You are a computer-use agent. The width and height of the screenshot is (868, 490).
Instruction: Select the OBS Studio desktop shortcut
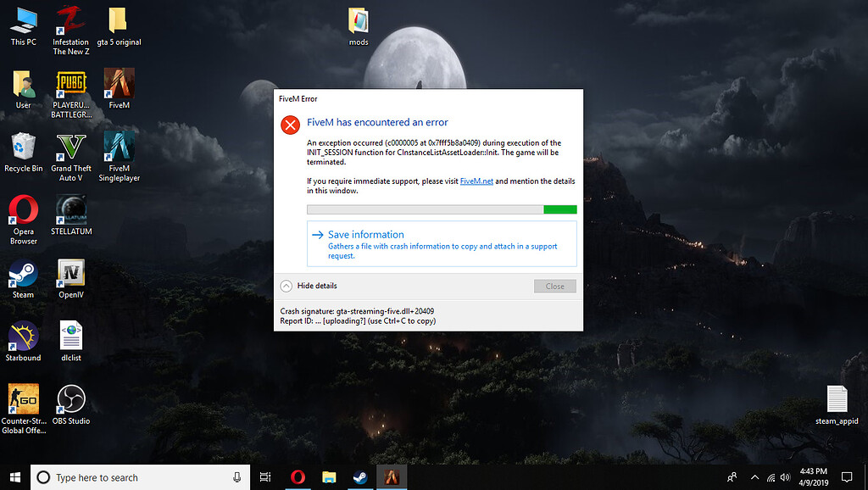(71, 404)
